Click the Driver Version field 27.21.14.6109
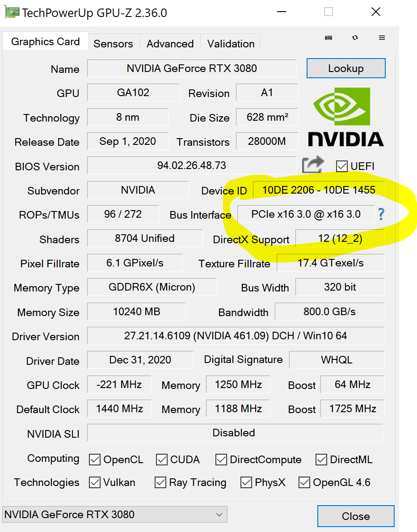The width and height of the screenshot is (417, 532). coord(236,336)
